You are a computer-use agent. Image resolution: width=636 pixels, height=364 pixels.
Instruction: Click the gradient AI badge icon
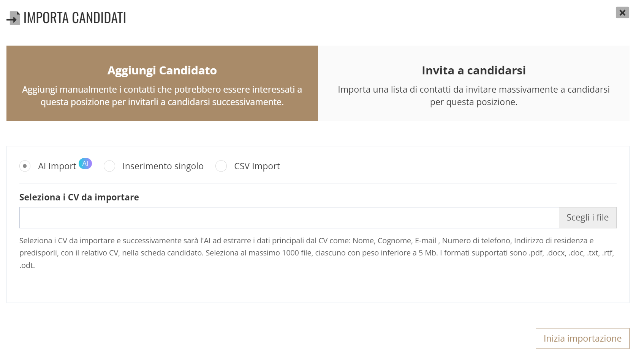(85, 164)
